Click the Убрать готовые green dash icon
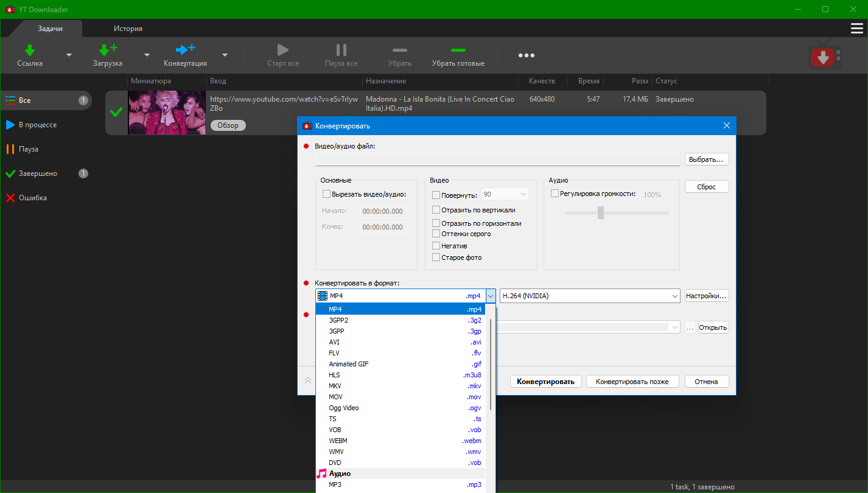This screenshot has height=493, width=868. pos(458,50)
